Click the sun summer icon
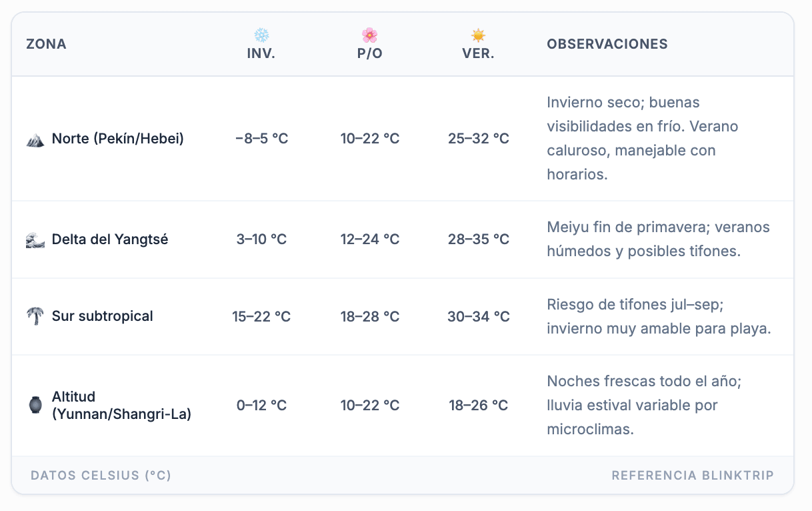The width and height of the screenshot is (812, 511). tap(478, 35)
